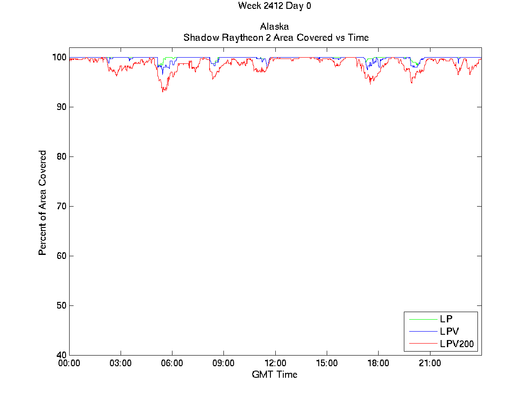Select the LPV legend label
This screenshot has height=399, width=532.
(x=449, y=331)
